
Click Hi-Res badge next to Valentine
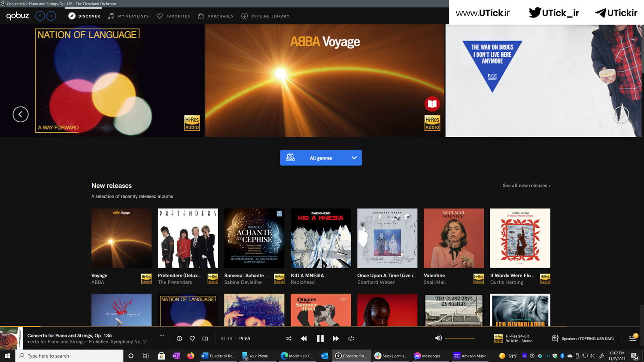pyautogui.click(x=478, y=279)
